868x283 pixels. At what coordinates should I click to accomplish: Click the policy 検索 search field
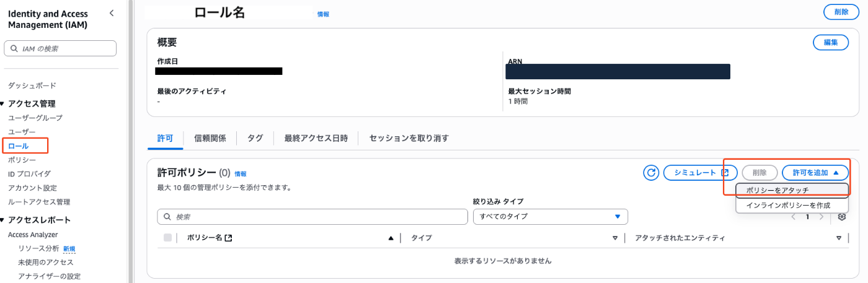(x=312, y=217)
